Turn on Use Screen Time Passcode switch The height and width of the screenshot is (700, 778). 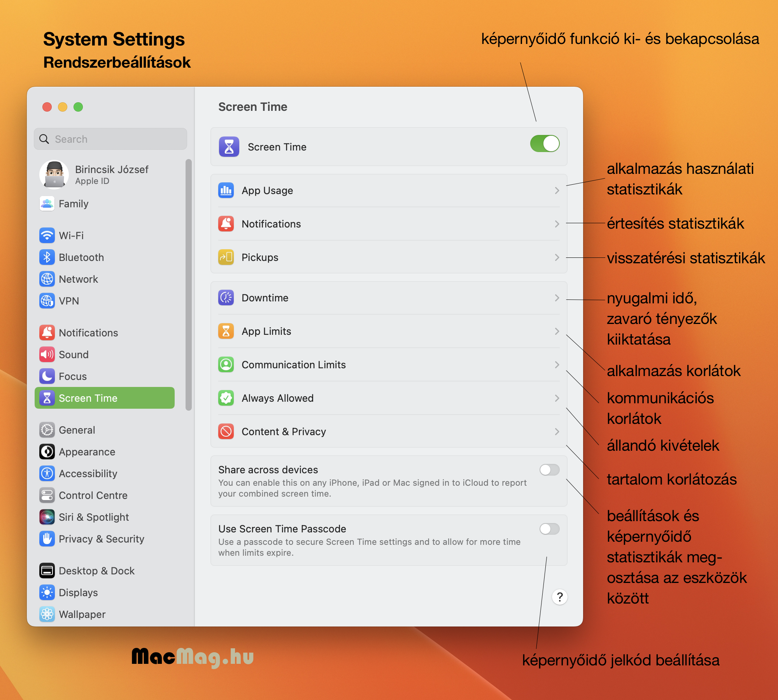(x=549, y=529)
